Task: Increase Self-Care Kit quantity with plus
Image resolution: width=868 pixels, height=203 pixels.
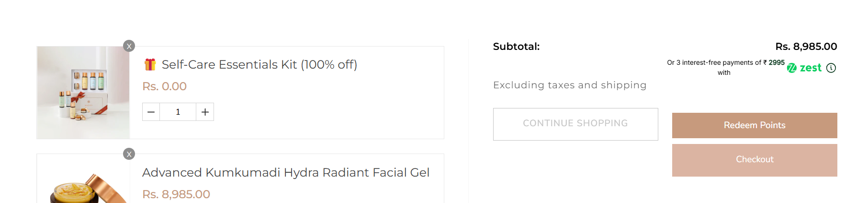Action: tap(205, 112)
